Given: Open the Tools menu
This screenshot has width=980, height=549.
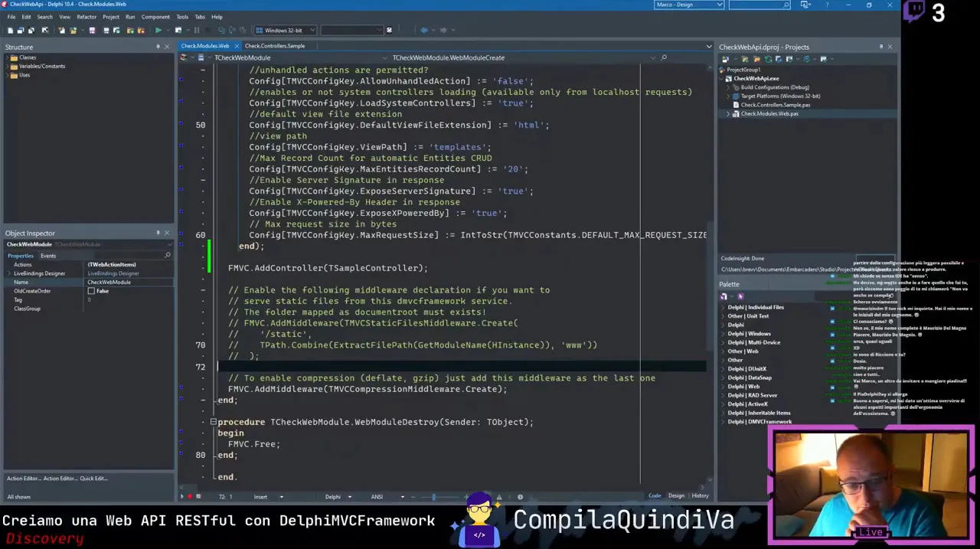Looking at the screenshot, I should pos(182,16).
